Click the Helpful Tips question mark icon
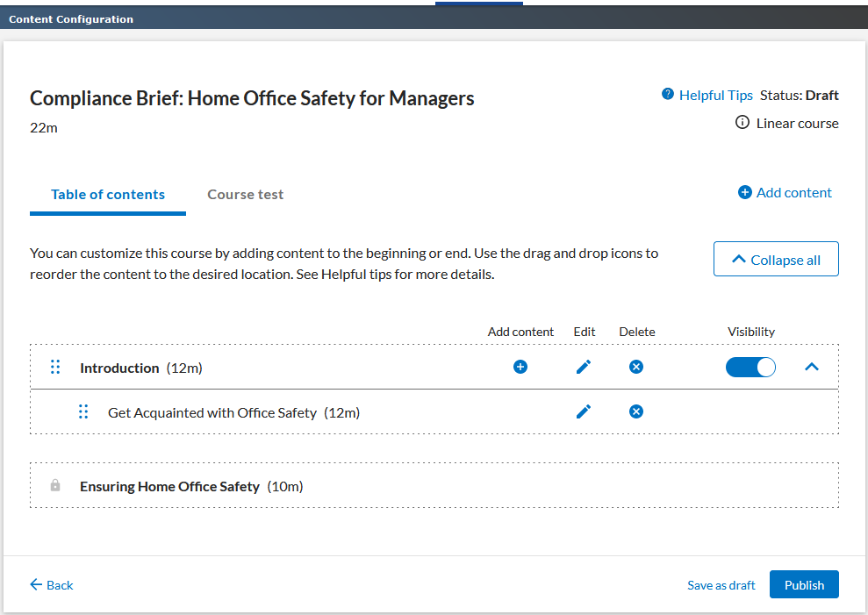Screen dimensions: 868x615 coord(668,95)
